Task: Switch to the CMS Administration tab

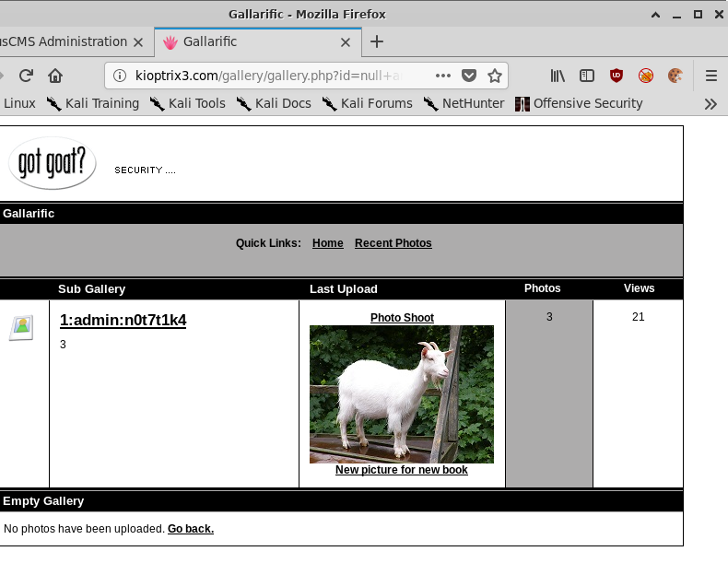Action: point(63,41)
